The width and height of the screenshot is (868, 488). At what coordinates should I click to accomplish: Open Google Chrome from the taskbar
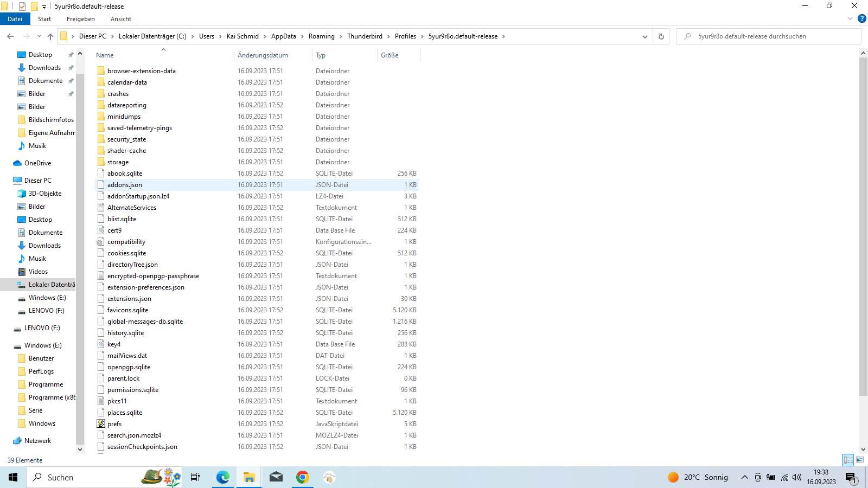pos(302,477)
